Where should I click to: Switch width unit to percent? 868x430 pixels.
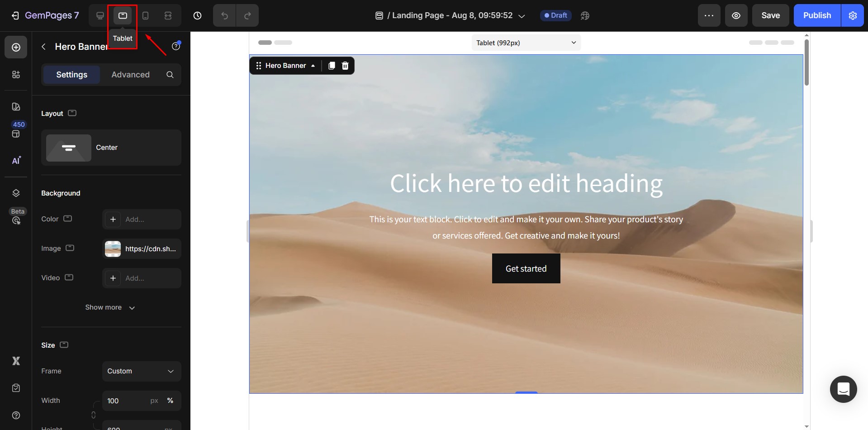tap(170, 401)
